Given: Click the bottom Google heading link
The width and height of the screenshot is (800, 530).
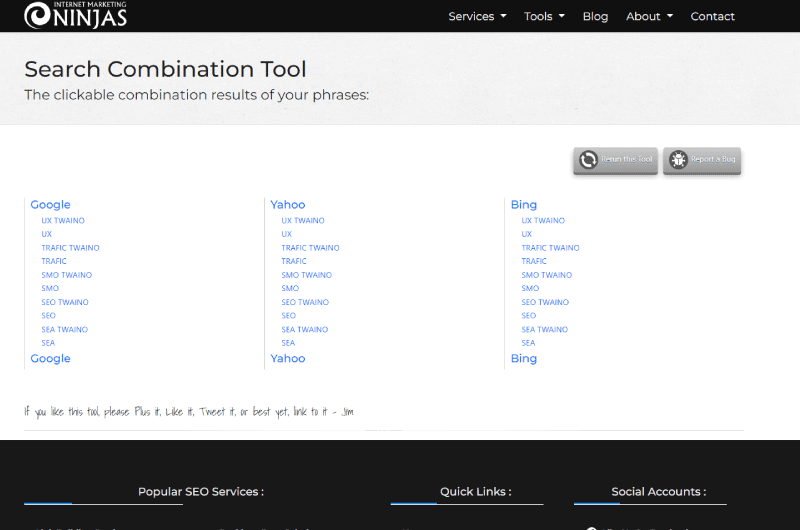Looking at the screenshot, I should pyautogui.click(x=51, y=359).
